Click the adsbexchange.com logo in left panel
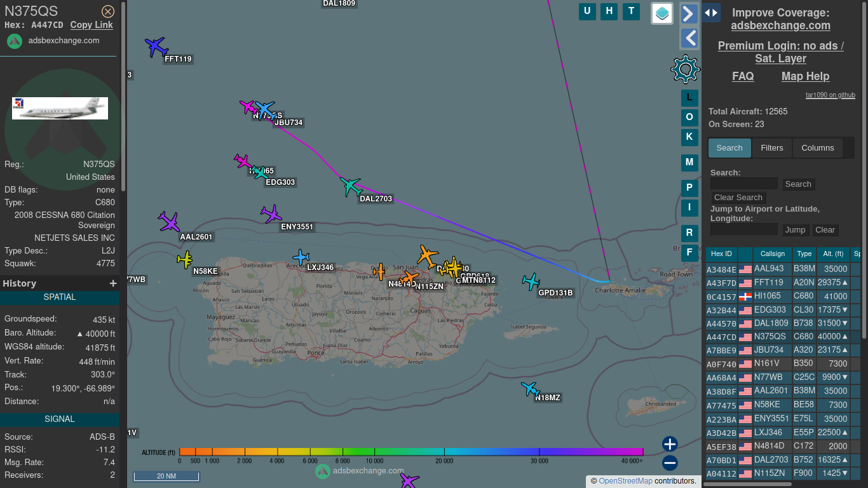The height and width of the screenshot is (488, 868). click(x=15, y=41)
